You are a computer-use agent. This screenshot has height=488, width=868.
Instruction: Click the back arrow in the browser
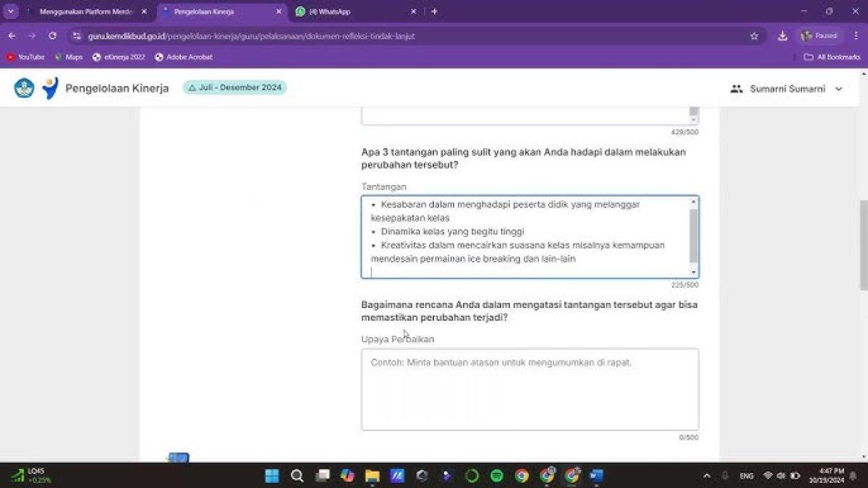(x=12, y=35)
